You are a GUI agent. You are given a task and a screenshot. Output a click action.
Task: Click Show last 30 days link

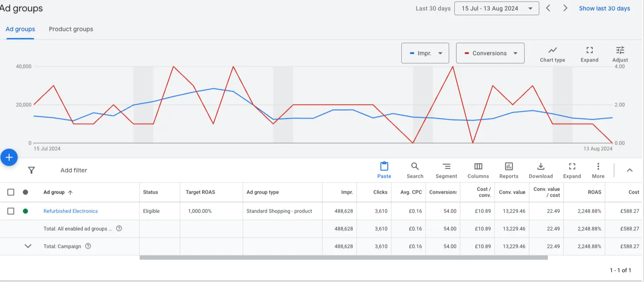(x=604, y=9)
